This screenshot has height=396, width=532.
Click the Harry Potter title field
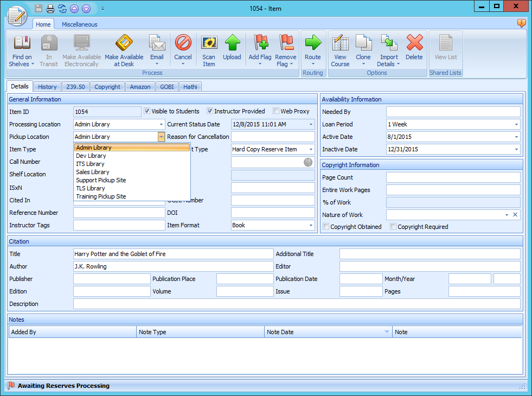(x=174, y=253)
